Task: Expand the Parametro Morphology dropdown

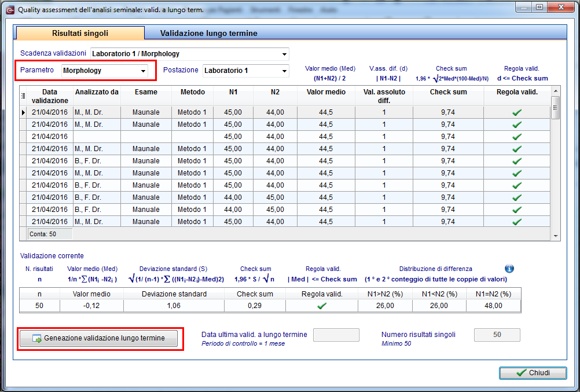Action: click(143, 71)
